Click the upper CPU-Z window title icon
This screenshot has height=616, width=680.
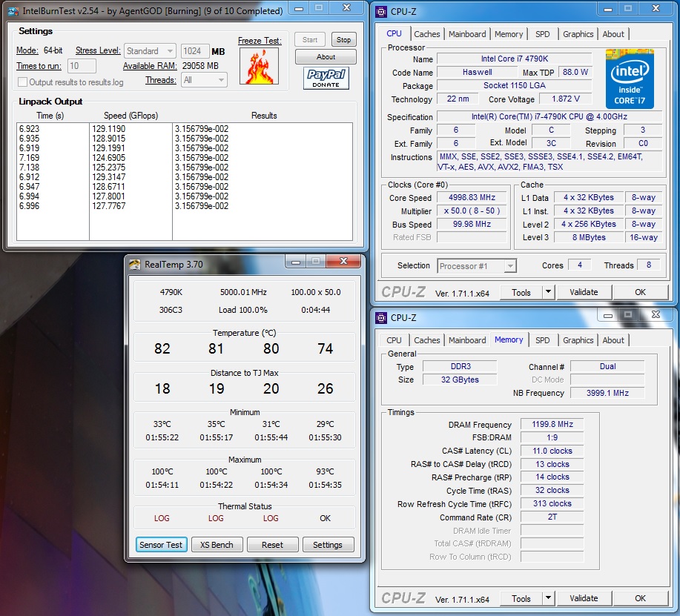(381, 12)
